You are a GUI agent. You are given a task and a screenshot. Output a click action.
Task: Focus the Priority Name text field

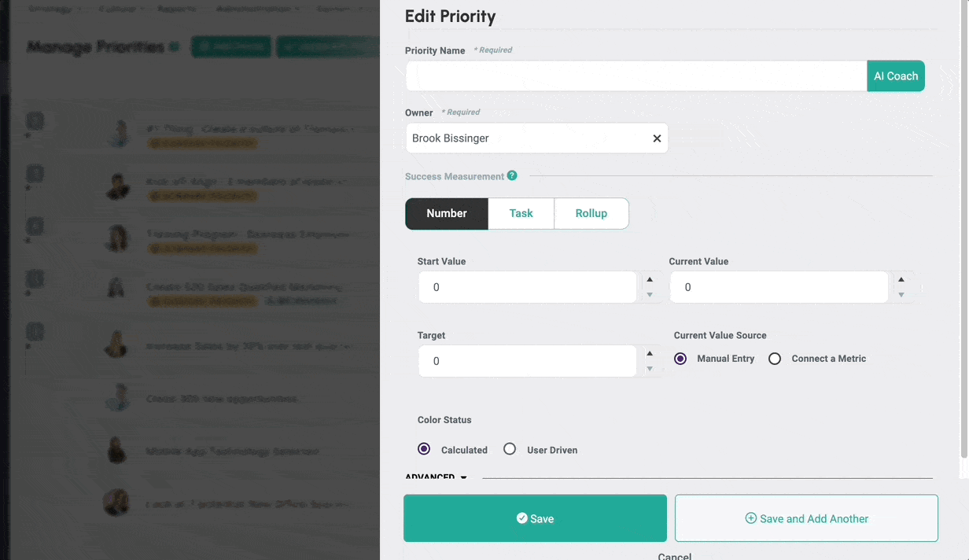click(636, 76)
